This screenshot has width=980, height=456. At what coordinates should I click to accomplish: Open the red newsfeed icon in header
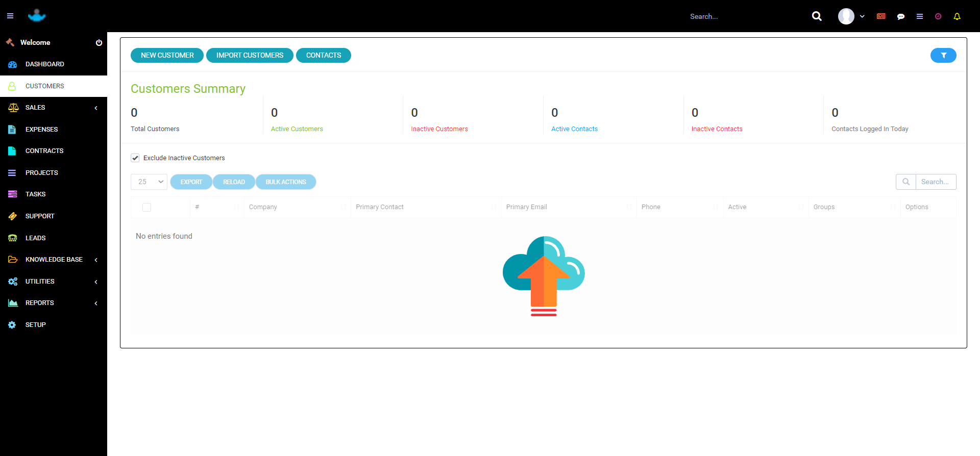tap(881, 16)
